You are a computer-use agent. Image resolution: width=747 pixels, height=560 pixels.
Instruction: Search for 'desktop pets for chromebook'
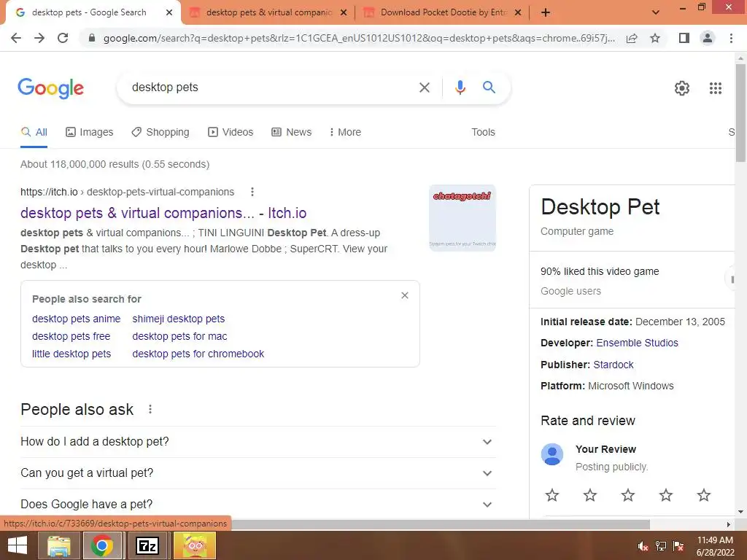pyautogui.click(x=198, y=354)
